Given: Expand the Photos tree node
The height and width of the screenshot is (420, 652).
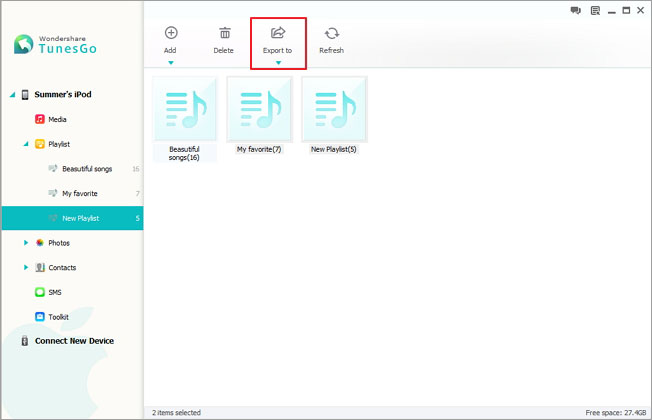Looking at the screenshot, I should click(x=26, y=243).
